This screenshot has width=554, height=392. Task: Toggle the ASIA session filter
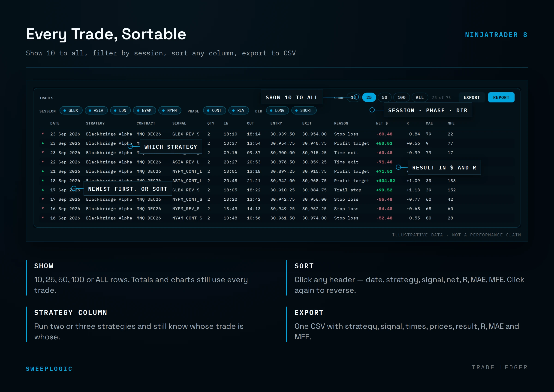pos(96,110)
